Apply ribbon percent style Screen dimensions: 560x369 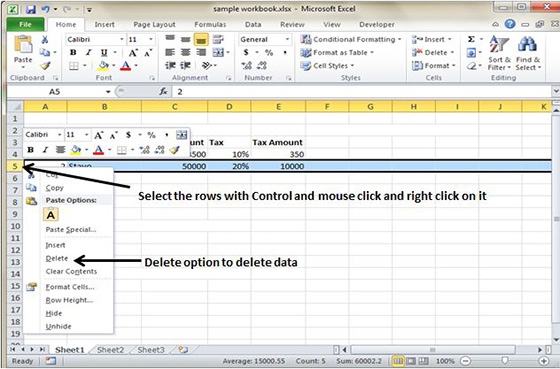(x=269, y=53)
